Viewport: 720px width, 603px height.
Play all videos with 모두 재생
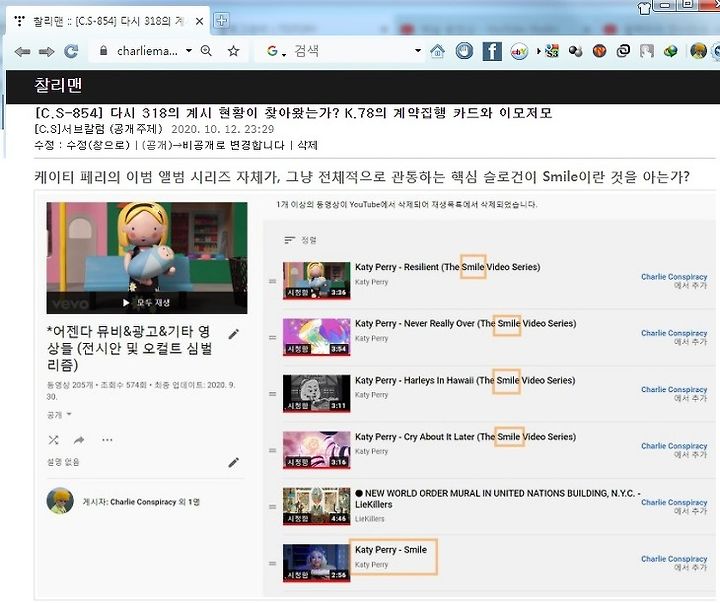147,303
